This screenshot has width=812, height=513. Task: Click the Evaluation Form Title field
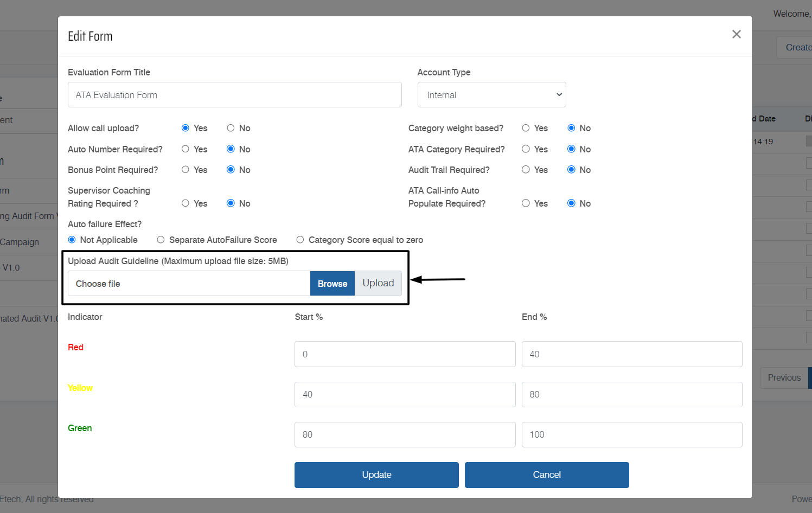[234, 95]
